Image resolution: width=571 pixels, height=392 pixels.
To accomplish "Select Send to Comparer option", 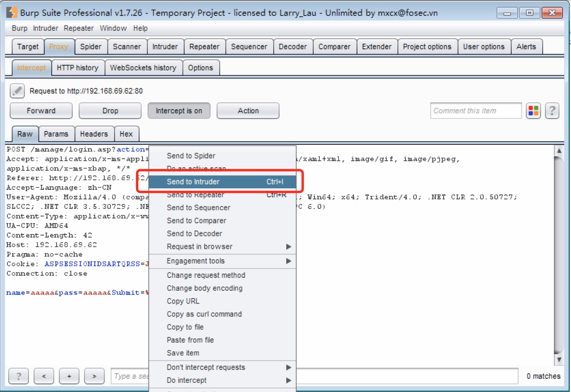I will [223, 220].
